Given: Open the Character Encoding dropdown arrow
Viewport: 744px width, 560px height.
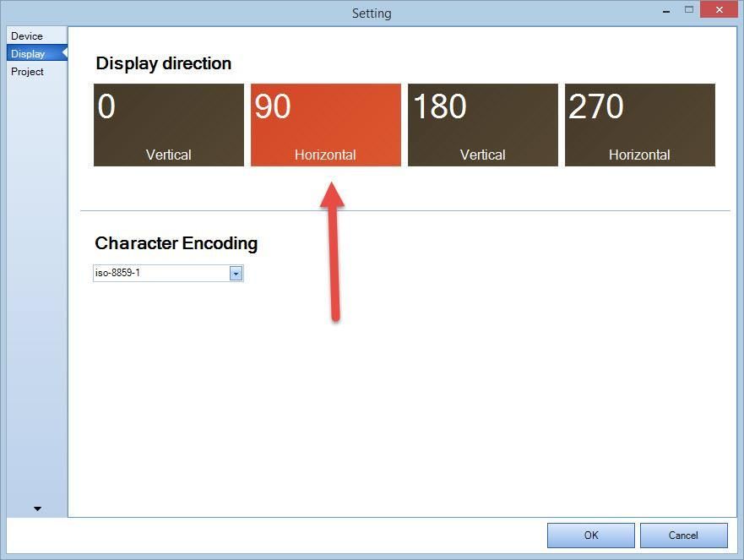Looking at the screenshot, I should (236, 273).
